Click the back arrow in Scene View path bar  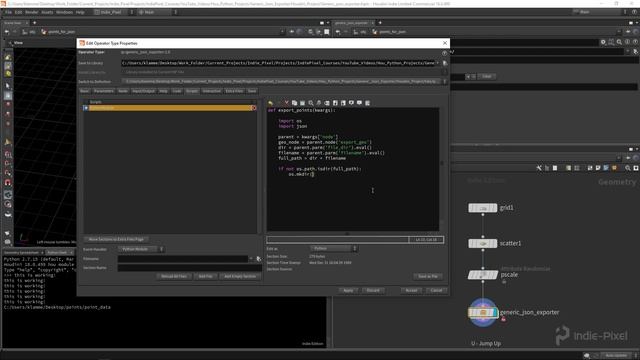[x=7, y=32]
